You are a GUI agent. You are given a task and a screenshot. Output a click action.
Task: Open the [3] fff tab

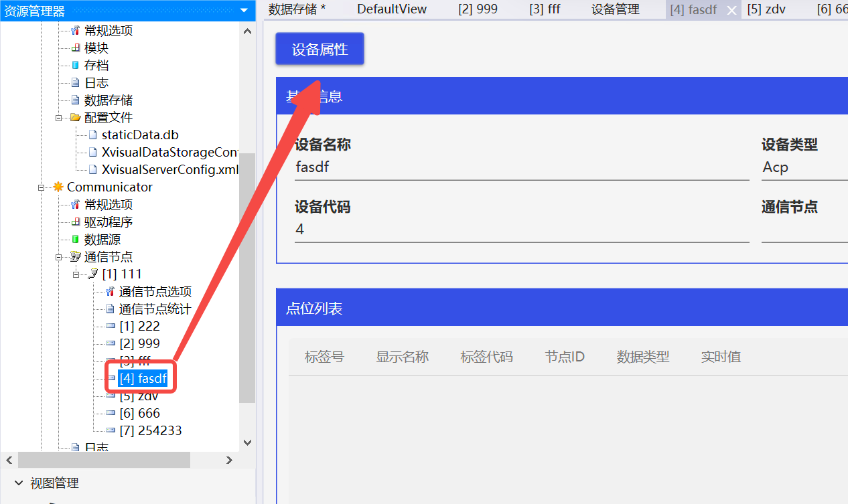pyautogui.click(x=545, y=9)
